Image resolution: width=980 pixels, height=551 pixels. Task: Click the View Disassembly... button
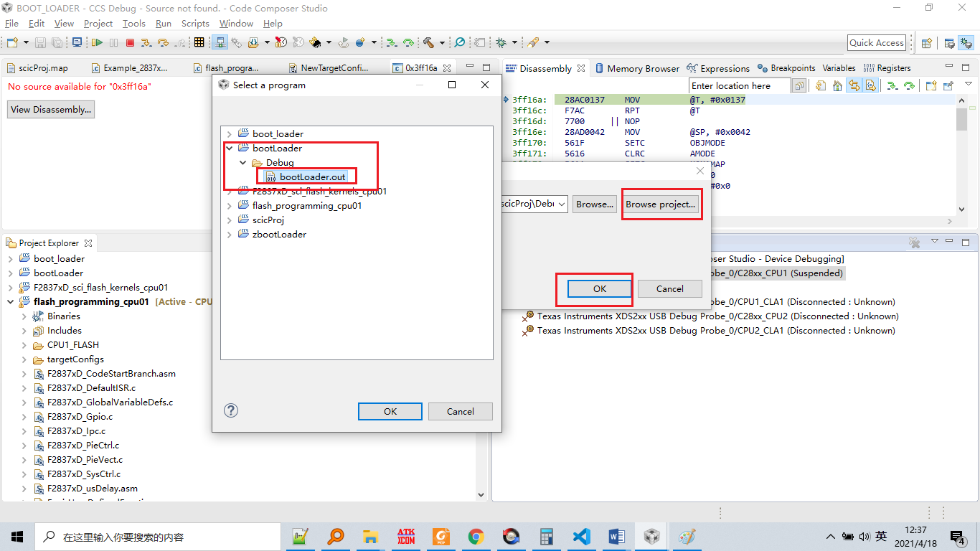pos(50,109)
